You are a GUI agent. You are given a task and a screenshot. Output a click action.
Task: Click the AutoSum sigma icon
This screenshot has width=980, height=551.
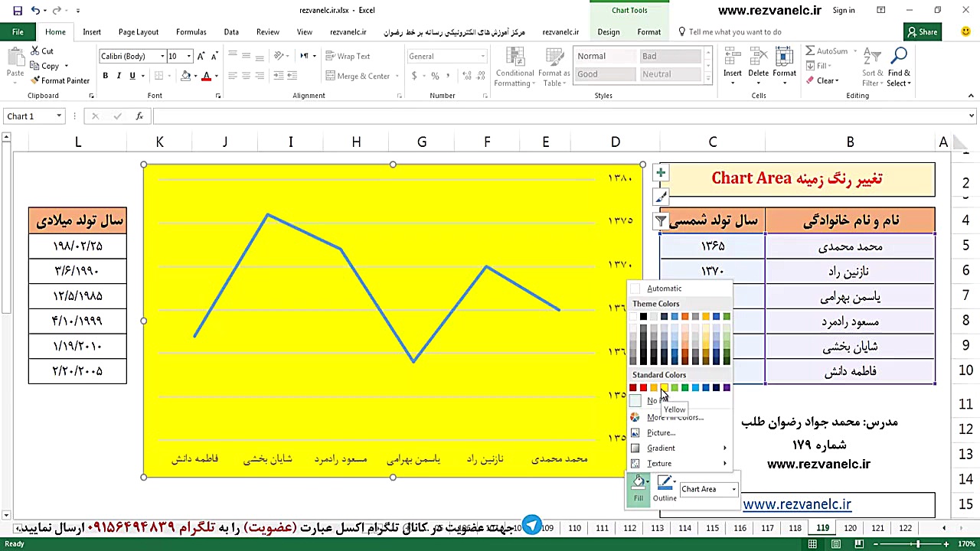pyautogui.click(x=810, y=51)
